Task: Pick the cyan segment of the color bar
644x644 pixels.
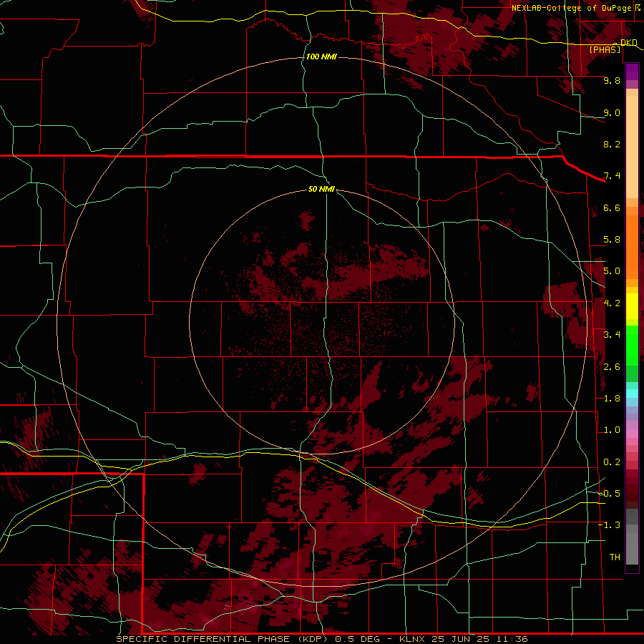Action: tap(632, 394)
